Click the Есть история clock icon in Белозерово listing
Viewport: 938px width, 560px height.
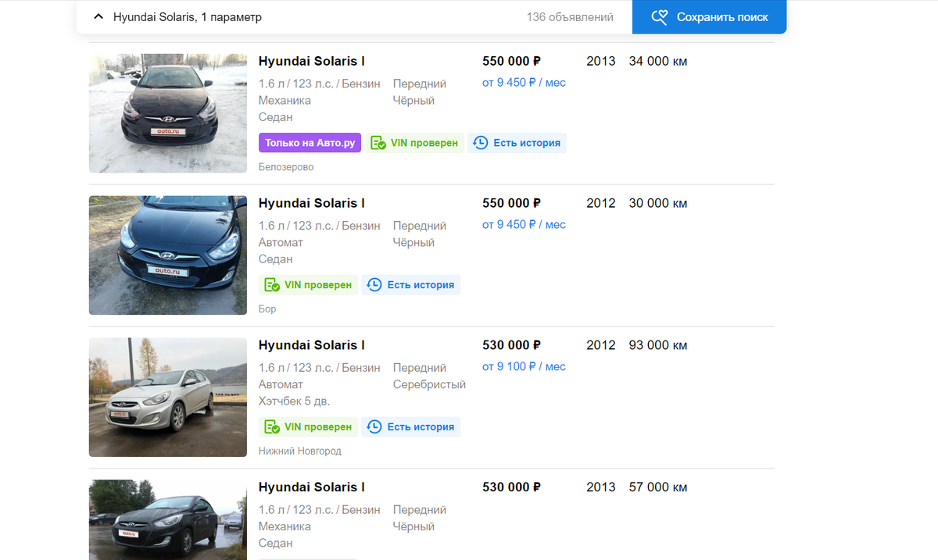click(x=481, y=143)
